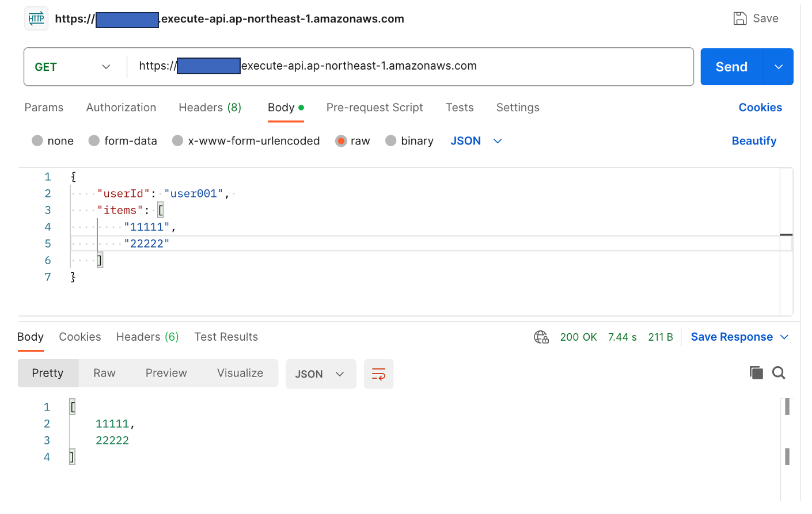Image resolution: width=812 pixels, height=514 pixels.
Task: Copy response body with copy icon
Action: pos(756,373)
